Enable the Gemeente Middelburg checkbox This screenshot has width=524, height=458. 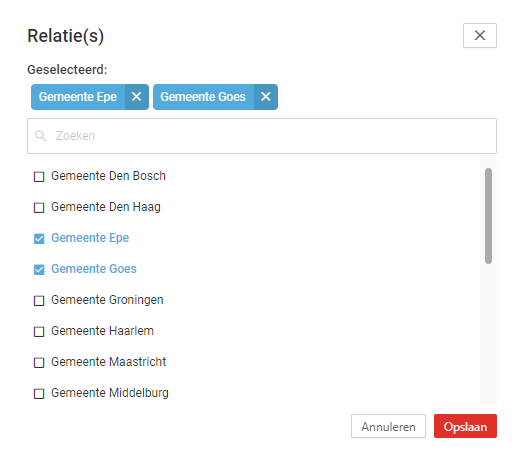click(x=39, y=394)
